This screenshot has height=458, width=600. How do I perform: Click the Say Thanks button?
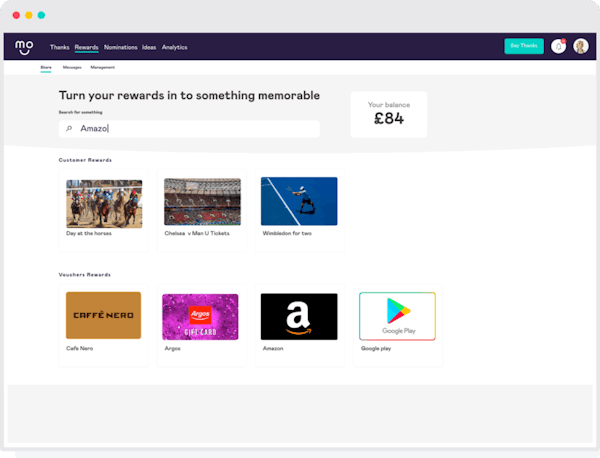(x=524, y=46)
